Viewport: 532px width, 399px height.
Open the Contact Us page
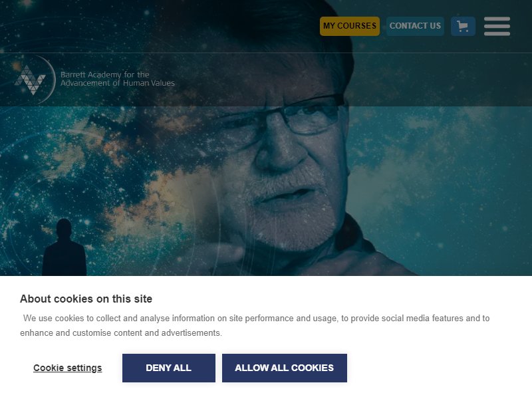tap(415, 26)
